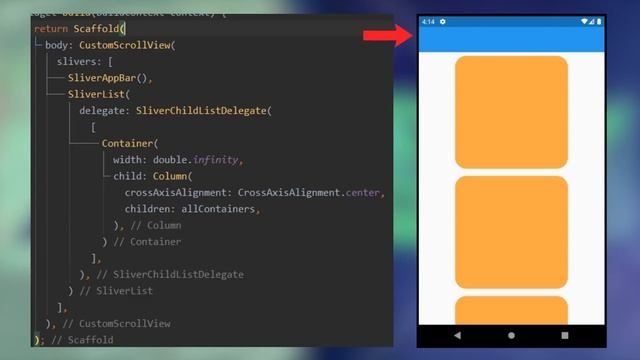Tap the Android back navigation button

(x=458, y=336)
